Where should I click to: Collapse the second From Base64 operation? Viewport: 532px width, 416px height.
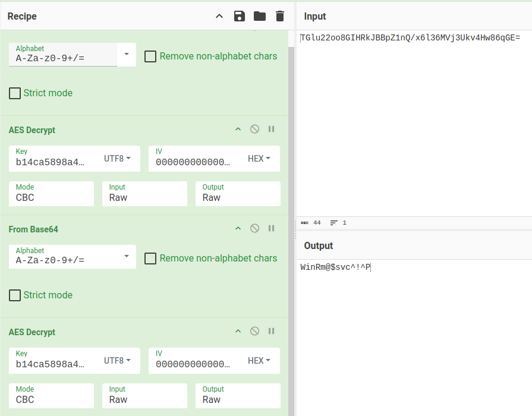click(238, 229)
